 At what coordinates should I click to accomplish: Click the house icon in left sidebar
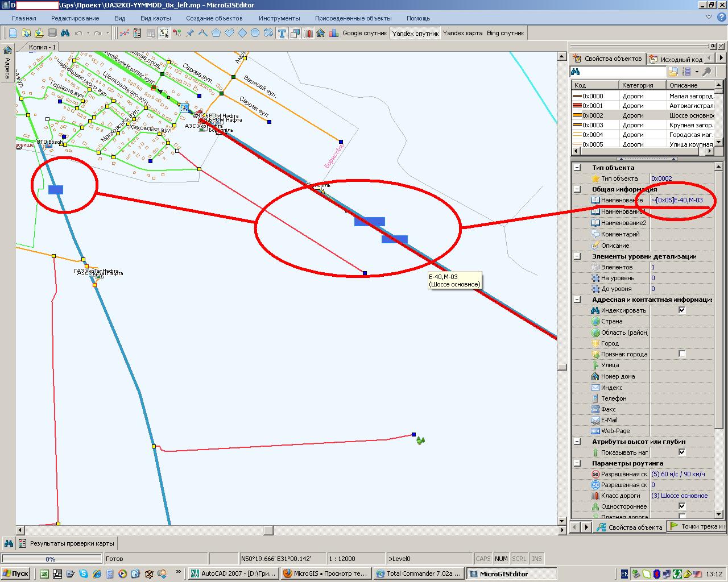[7, 50]
